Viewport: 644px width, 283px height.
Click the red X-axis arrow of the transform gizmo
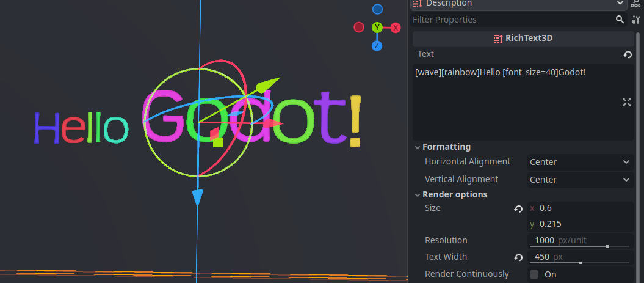tap(272, 123)
